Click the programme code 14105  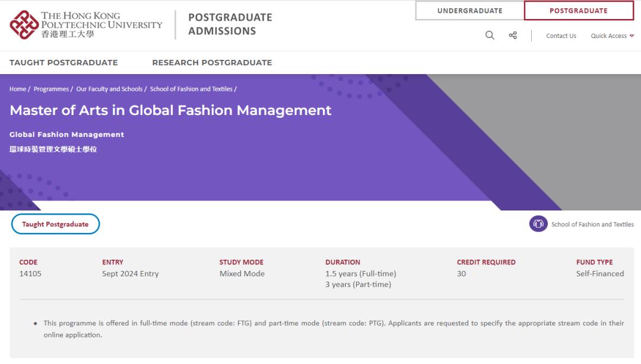pyautogui.click(x=30, y=274)
